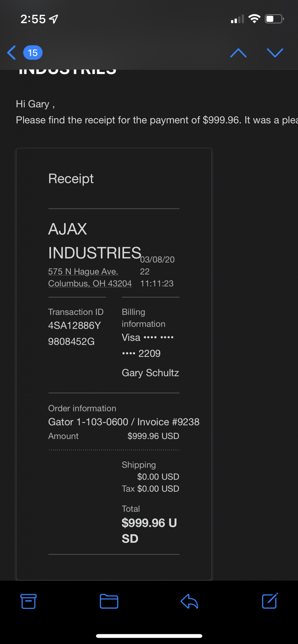Image resolution: width=298 pixels, height=644 pixels.
Task: Go to next message with down chevron
Action: (275, 53)
